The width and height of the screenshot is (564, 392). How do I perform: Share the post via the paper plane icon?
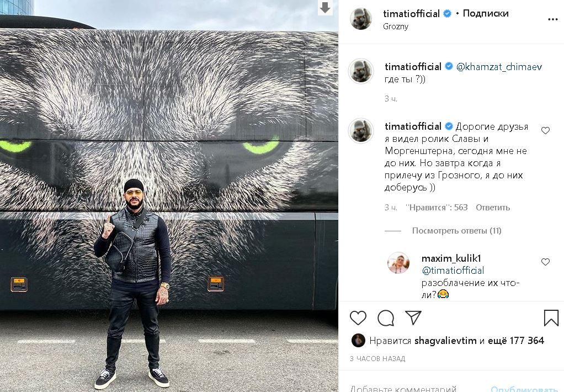[413, 317]
